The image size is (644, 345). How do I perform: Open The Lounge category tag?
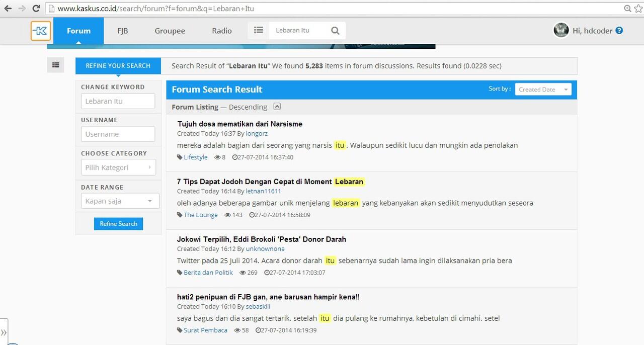pyautogui.click(x=201, y=215)
